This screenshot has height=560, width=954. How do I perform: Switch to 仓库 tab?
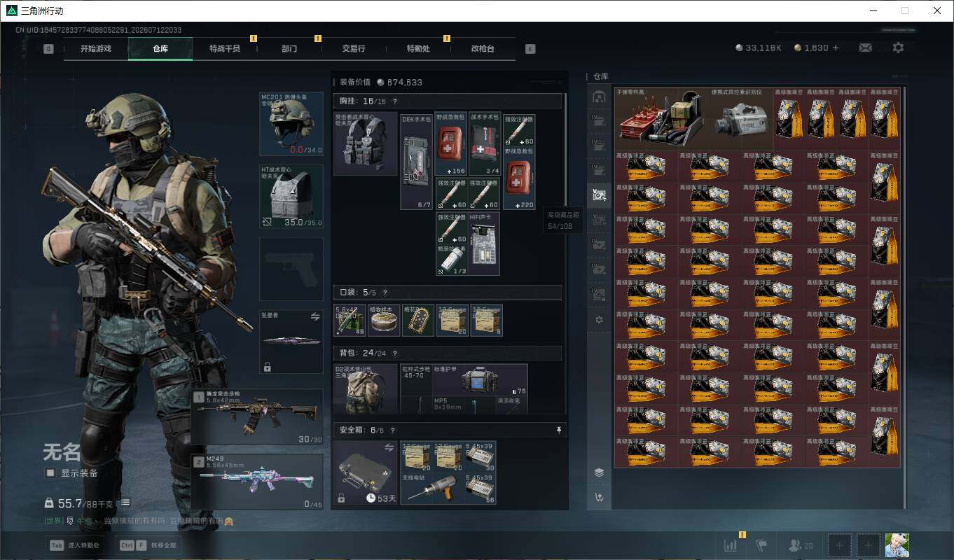point(160,49)
